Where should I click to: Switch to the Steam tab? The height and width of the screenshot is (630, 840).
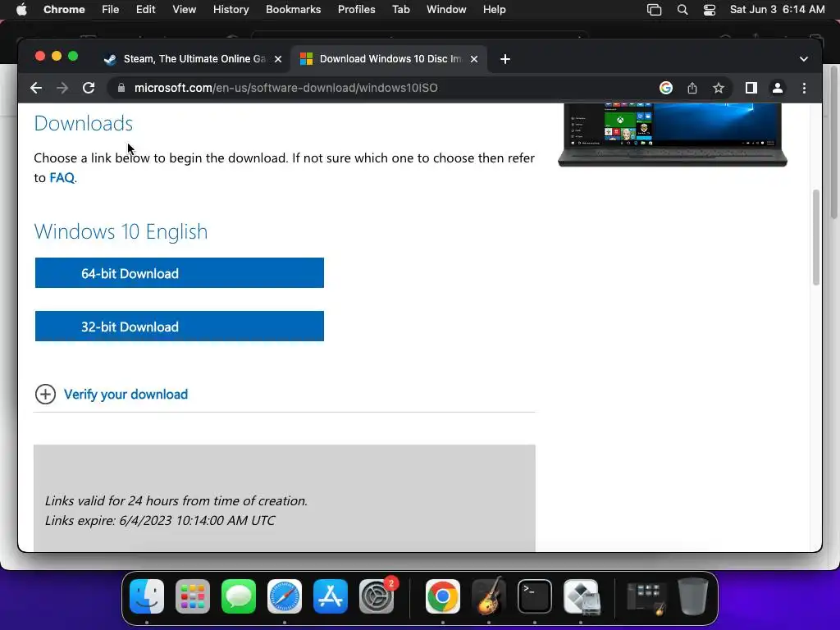point(193,59)
